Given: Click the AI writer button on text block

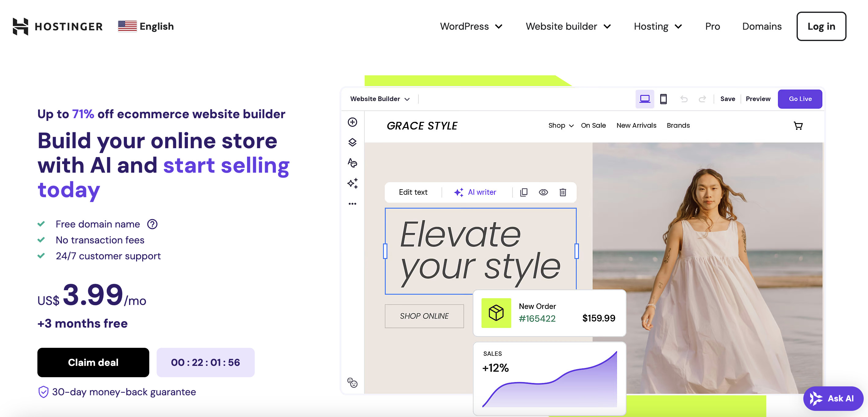Looking at the screenshot, I should point(474,192).
